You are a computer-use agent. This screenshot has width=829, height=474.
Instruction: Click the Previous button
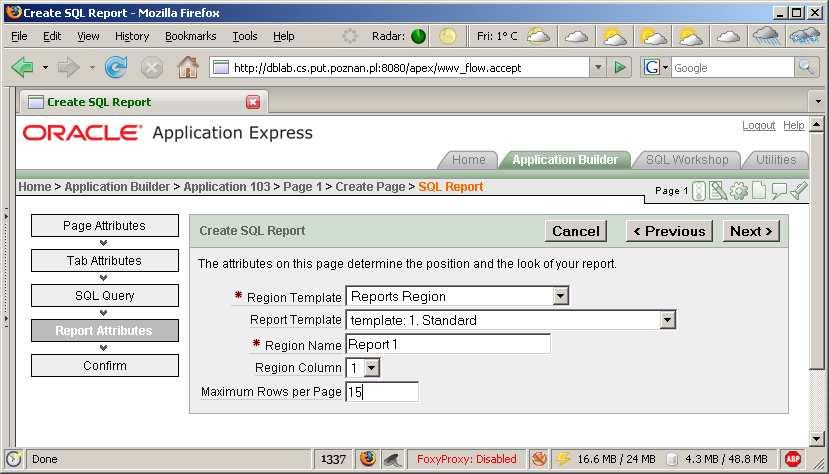(669, 231)
